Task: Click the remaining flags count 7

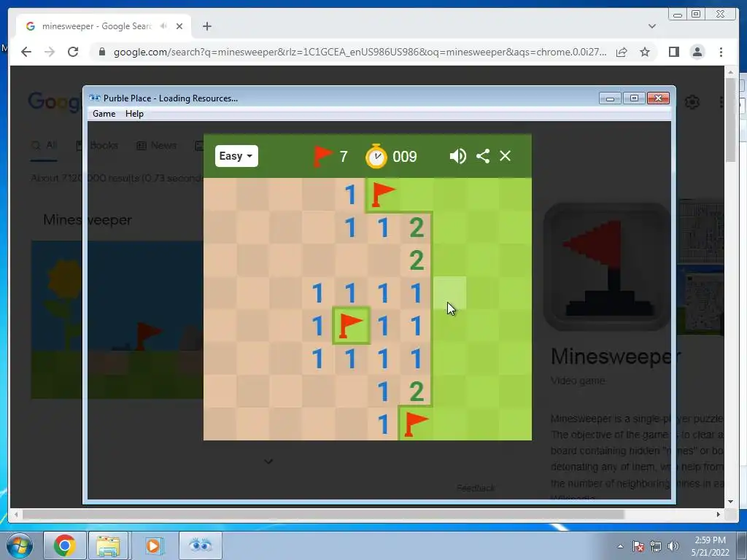Action: [344, 157]
